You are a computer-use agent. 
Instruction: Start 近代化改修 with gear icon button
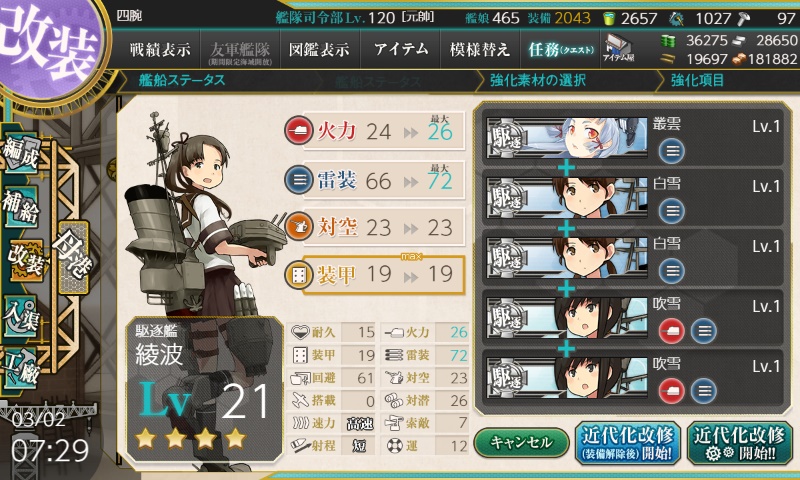739,443
